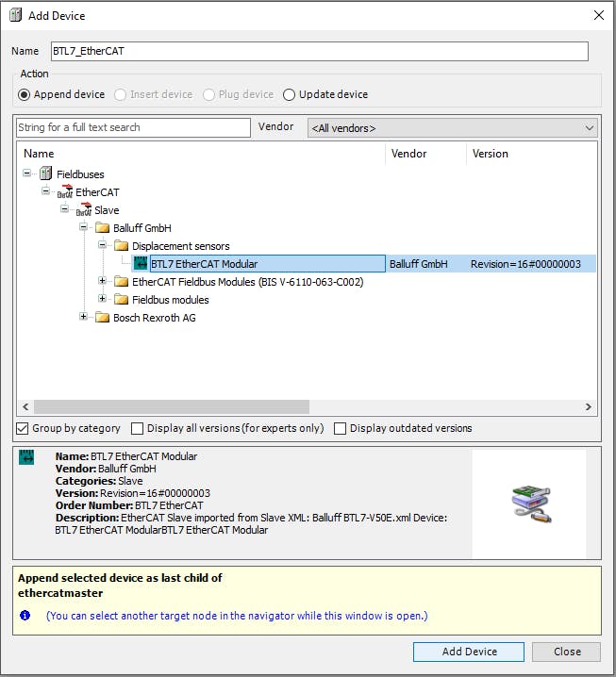Click the BTL7 EtherCAT Modular device icon in tree
Viewport: 616px width, 677px height.
141,263
